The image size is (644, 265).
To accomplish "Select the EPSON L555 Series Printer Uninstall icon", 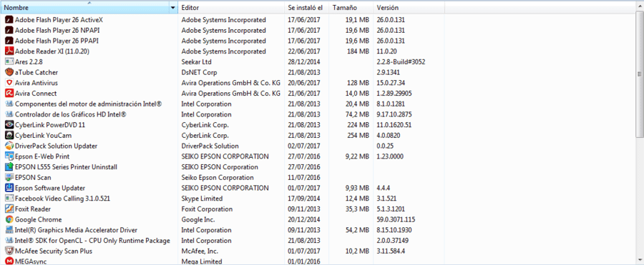I will click(9, 167).
